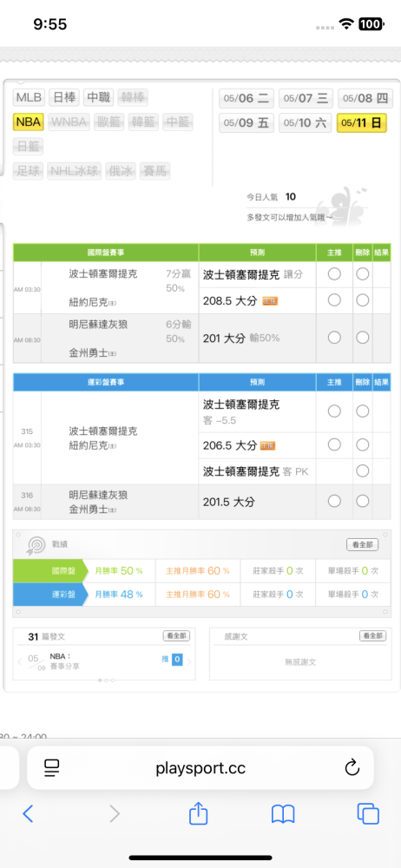Switch to the 中職 league tab
Screen dimensions: 401x868
[98, 97]
